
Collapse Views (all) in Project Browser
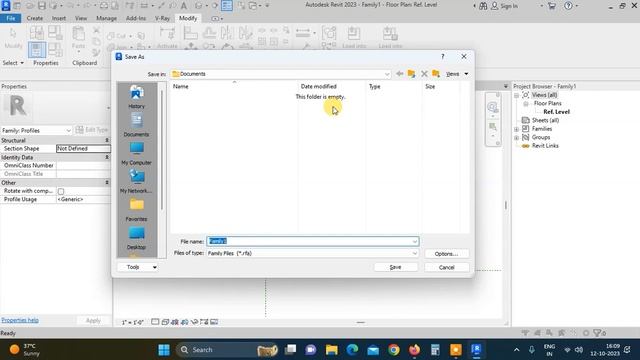click(x=516, y=95)
